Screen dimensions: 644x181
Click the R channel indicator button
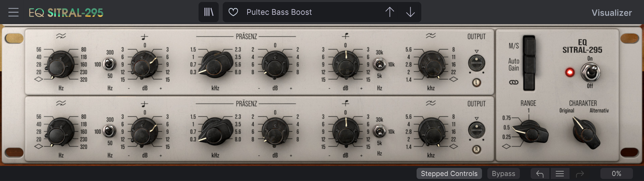click(x=476, y=149)
